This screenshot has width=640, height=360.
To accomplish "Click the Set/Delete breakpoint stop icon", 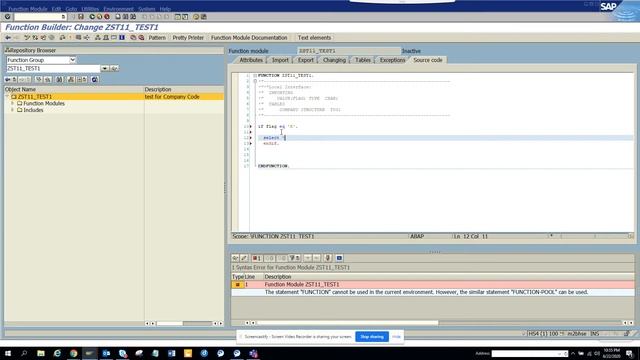I will [133, 38].
